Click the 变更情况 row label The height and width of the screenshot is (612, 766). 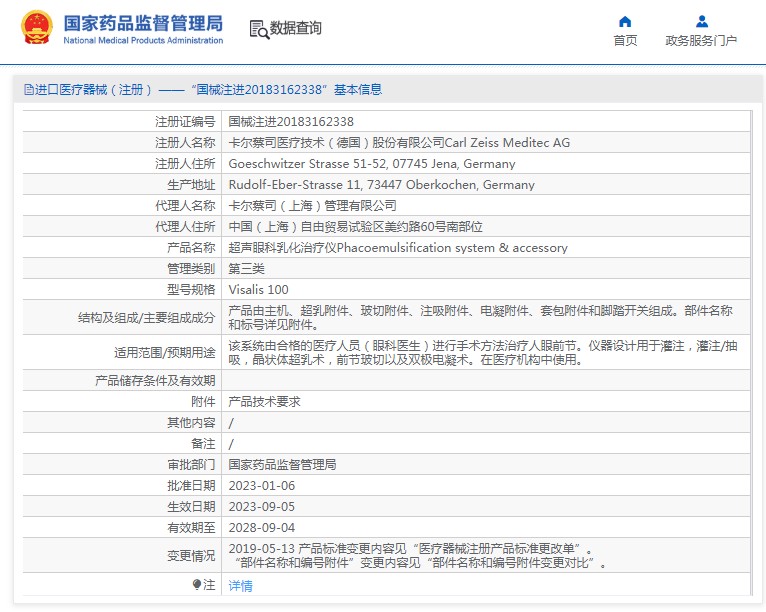click(191, 555)
